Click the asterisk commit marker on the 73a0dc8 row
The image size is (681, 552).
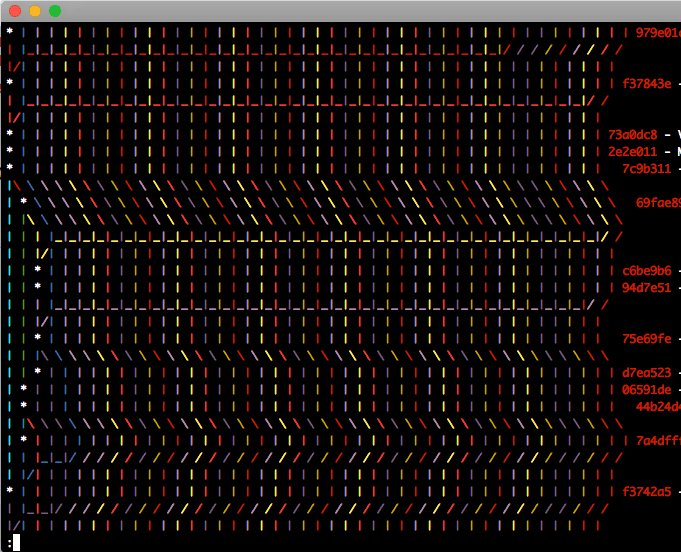coord(10,133)
